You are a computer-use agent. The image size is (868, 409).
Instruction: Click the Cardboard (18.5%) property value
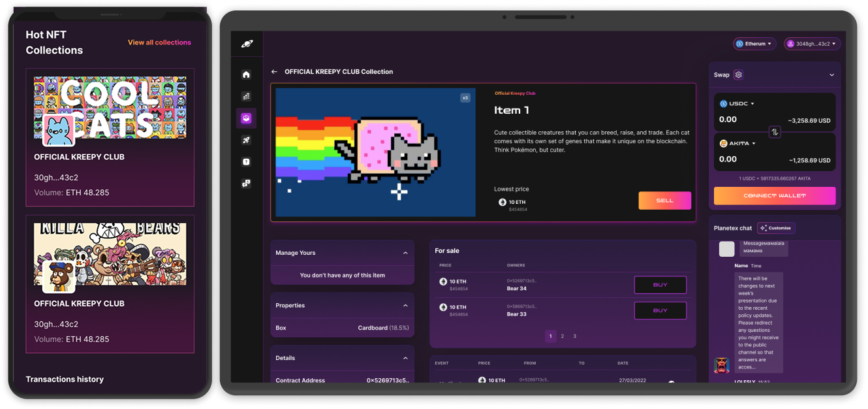pos(383,328)
